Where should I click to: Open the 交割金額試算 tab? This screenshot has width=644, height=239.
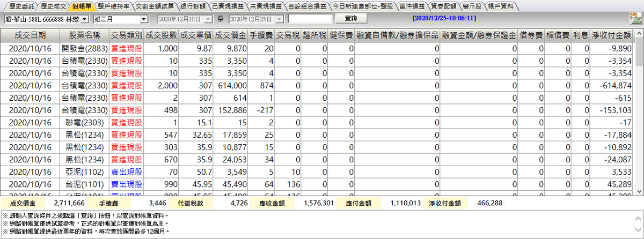tap(155, 7)
